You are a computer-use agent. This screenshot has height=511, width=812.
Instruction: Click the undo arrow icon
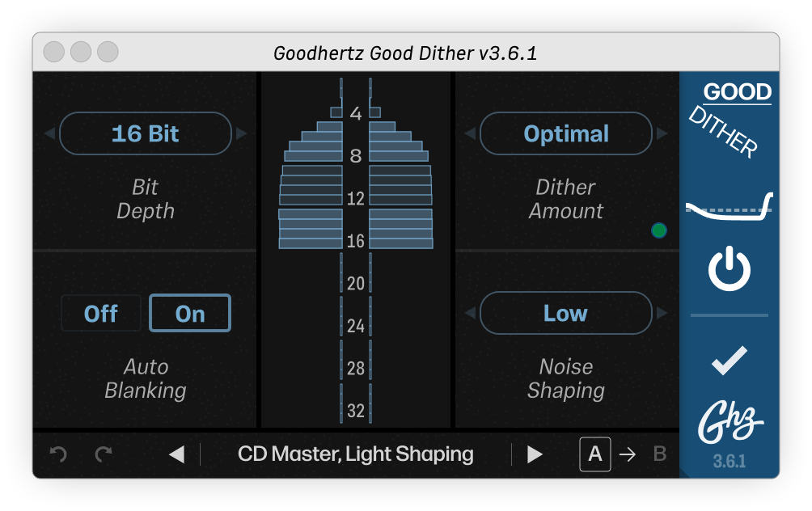(x=58, y=454)
